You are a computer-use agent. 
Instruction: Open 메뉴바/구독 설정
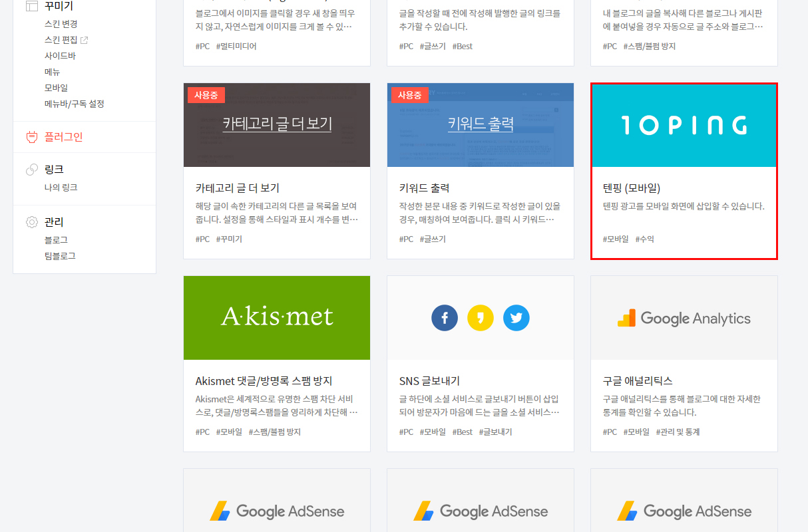(x=75, y=104)
